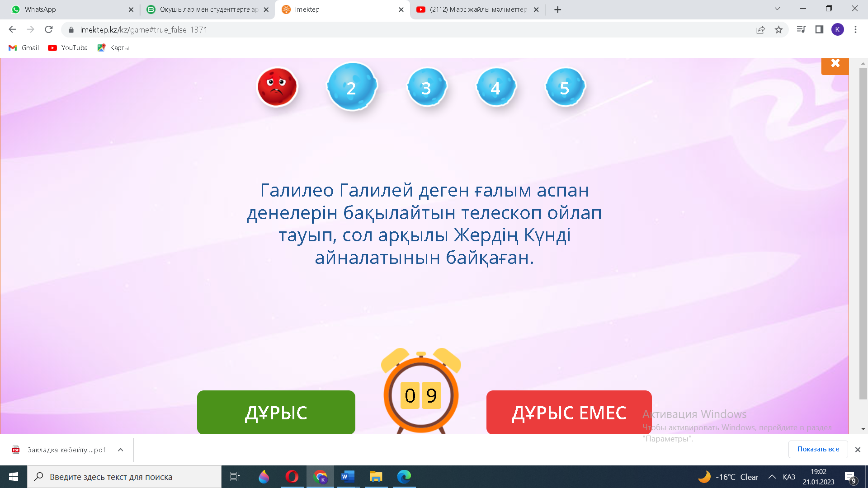Open the Chrome three-dot menu

pos(855,30)
